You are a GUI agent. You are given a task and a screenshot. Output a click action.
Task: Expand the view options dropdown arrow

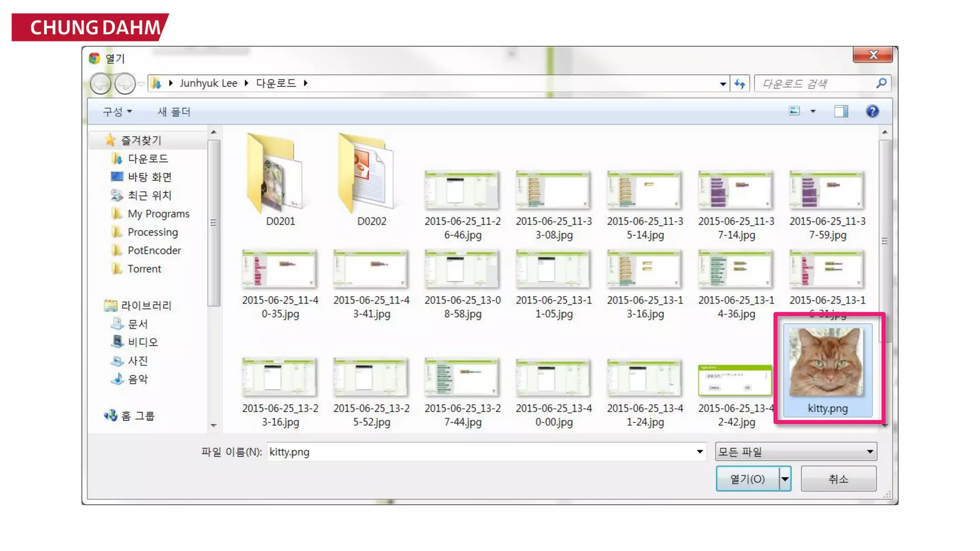[813, 111]
